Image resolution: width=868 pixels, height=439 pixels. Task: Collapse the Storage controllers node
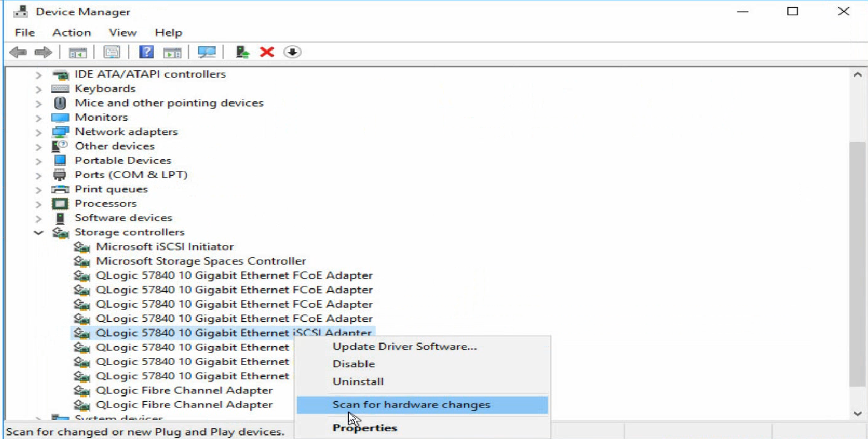[38, 233]
